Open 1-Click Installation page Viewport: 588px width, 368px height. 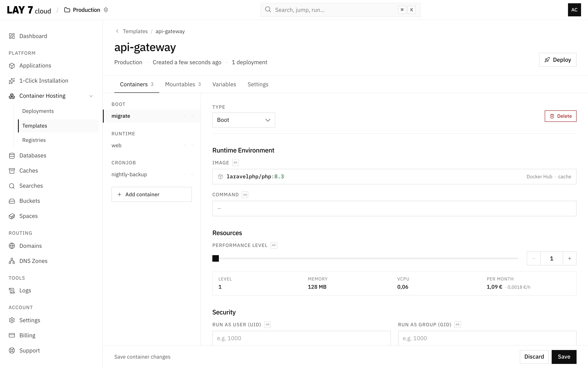point(39,81)
